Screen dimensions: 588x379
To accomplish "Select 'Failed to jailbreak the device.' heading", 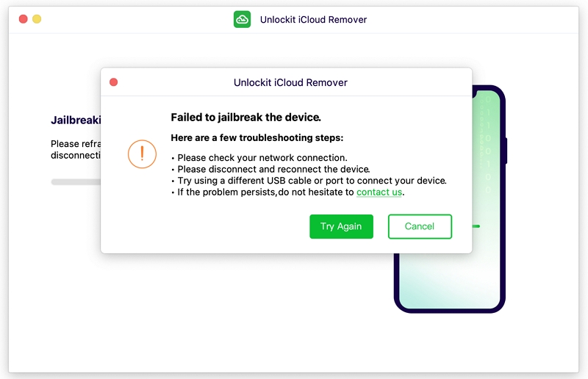I will coord(246,118).
